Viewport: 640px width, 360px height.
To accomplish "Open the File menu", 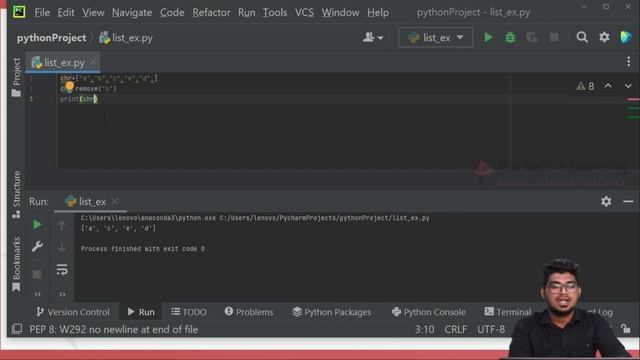I will coord(42,13).
